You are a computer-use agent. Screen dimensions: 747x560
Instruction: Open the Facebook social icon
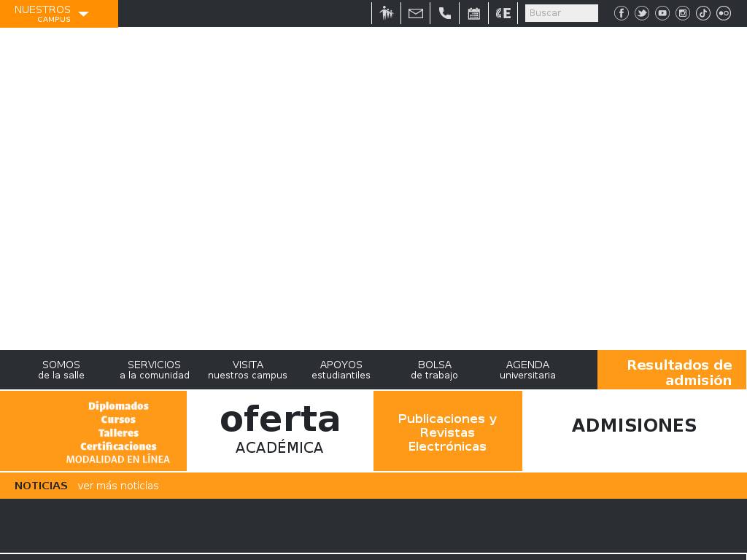pos(622,13)
